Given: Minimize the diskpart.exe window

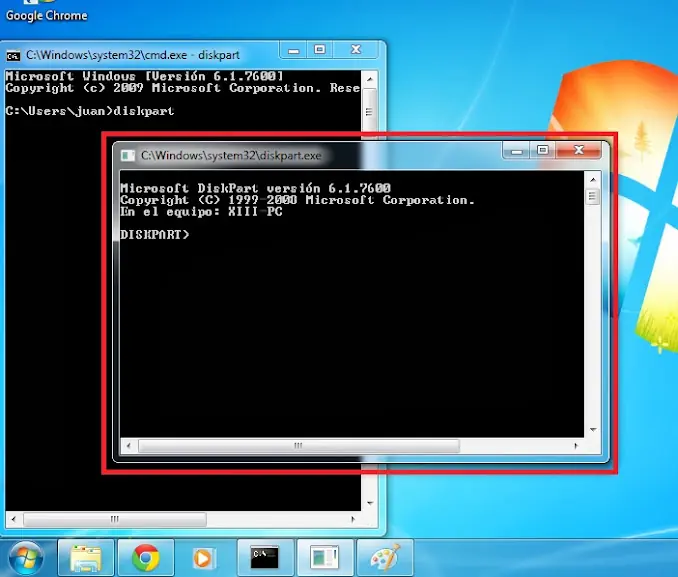Looking at the screenshot, I should tap(516, 151).
